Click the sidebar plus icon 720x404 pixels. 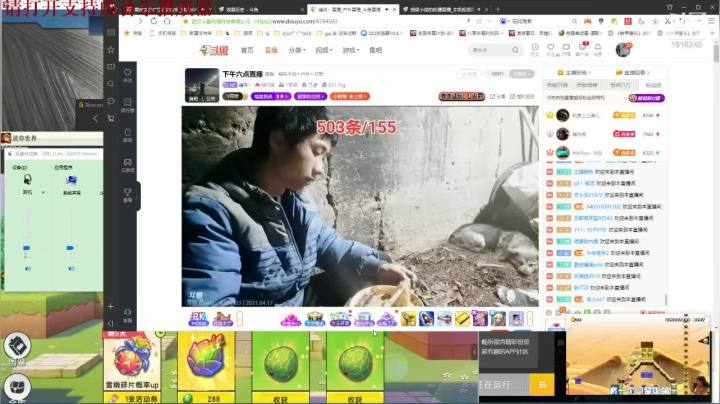click(x=111, y=306)
